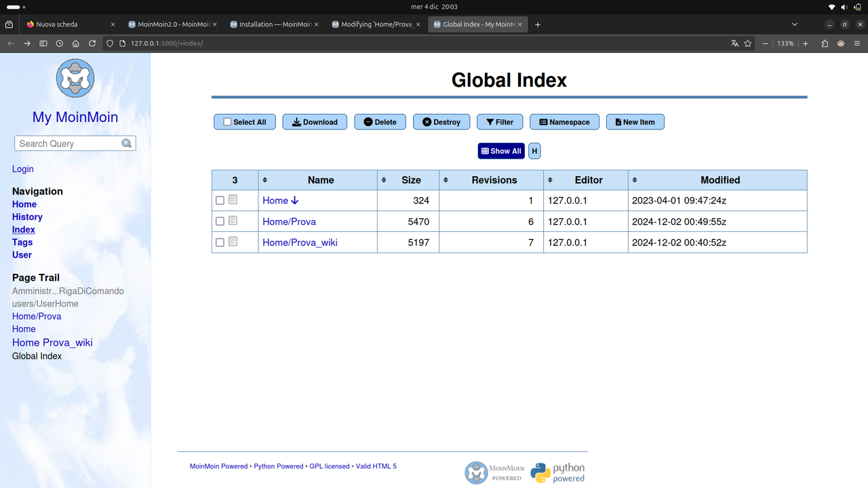
Task: Open History in Navigation
Action: tap(27, 217)
